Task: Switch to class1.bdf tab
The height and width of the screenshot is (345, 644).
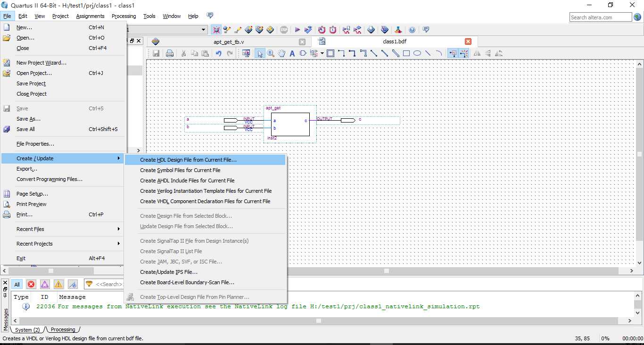Action: coord(394,41)
